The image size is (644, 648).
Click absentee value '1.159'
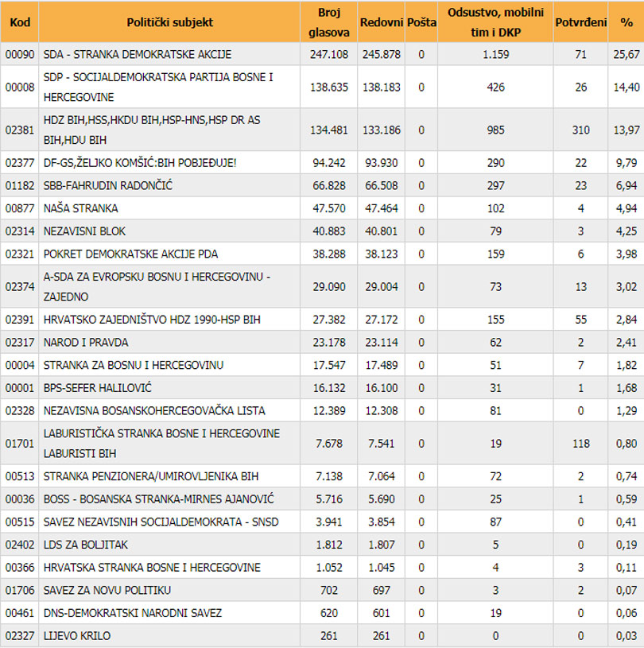[x=495, y=54]
